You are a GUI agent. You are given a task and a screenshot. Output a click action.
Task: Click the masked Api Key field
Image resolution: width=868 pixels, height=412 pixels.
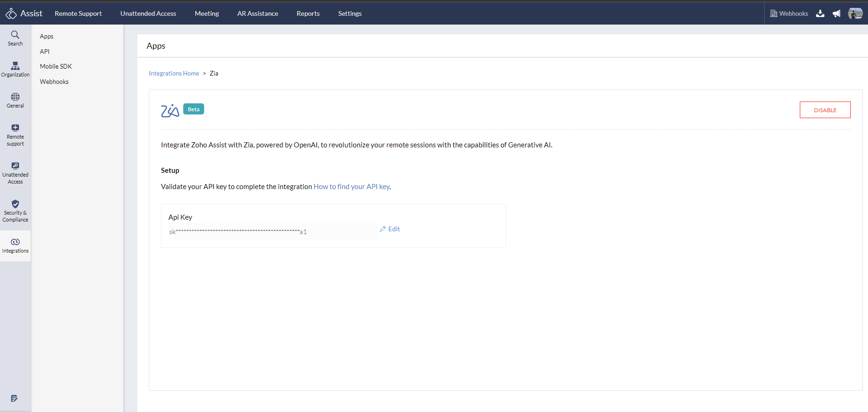[272, 232]
